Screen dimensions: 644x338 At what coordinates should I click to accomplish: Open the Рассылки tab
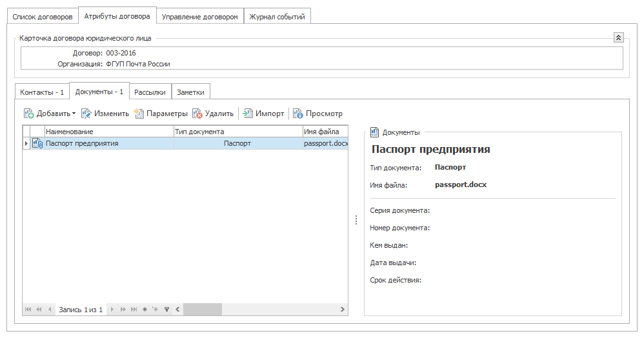[150, 92]
